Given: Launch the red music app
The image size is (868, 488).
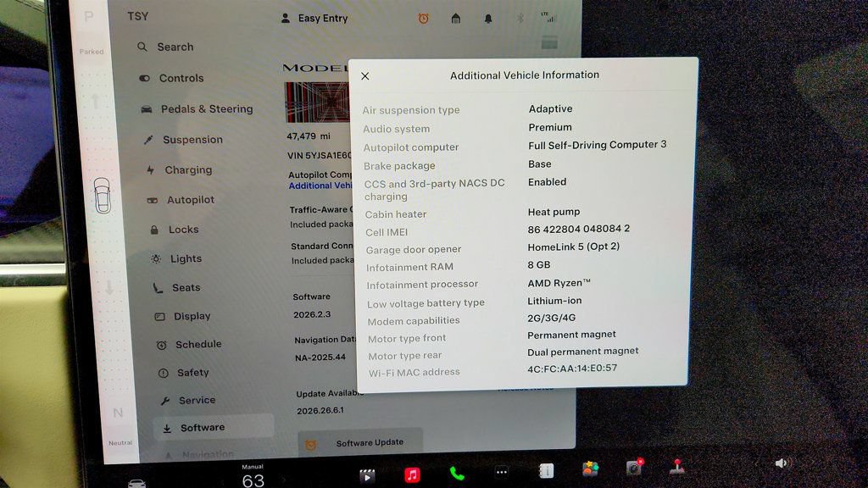Looking at the screenshot, I should 412,474.
